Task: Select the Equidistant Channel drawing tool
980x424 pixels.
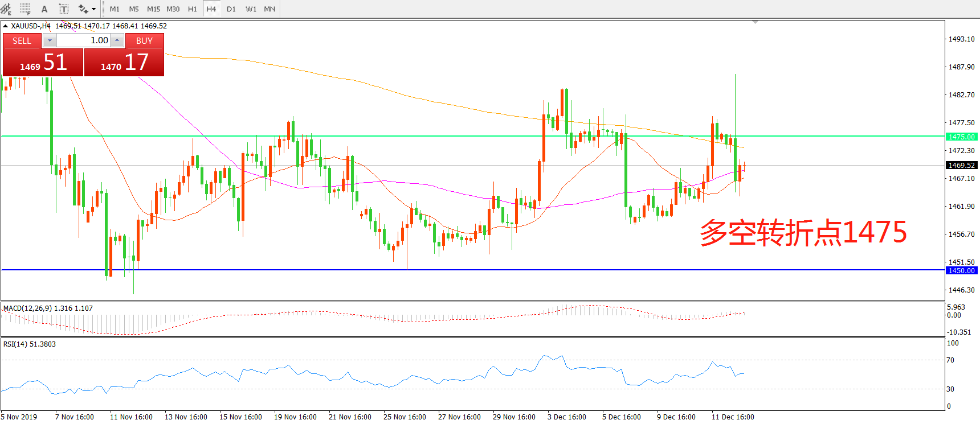Action: [x=6, y=9]
